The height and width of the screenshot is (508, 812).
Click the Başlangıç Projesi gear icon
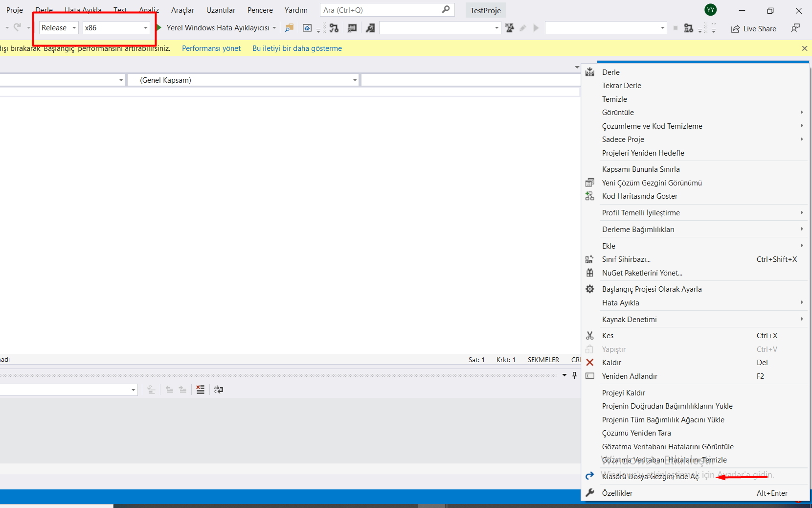pyautogui.click(x=590, y=289)
